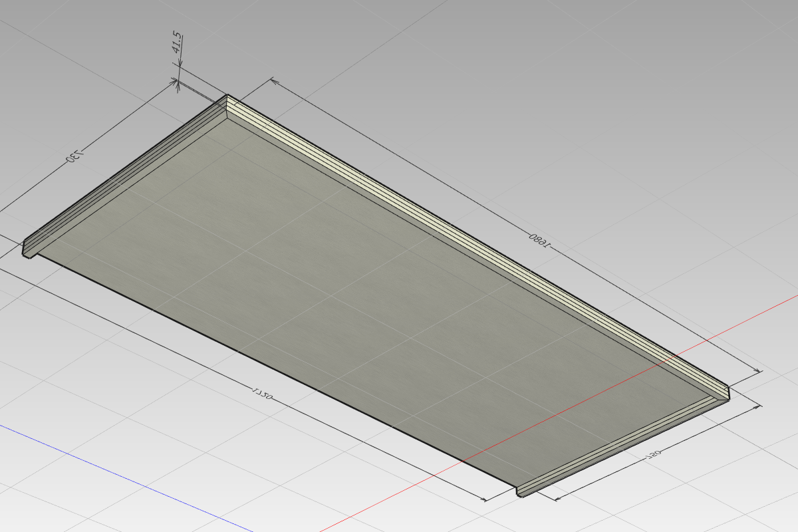Select the 750 dimension label
798x532 pixels.
[x=654, y=455]
